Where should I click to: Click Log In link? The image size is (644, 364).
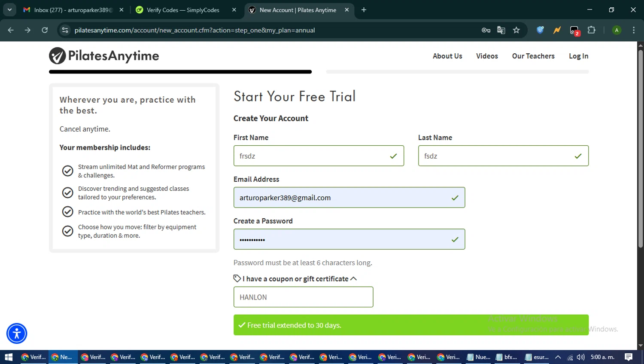[578, 56]
